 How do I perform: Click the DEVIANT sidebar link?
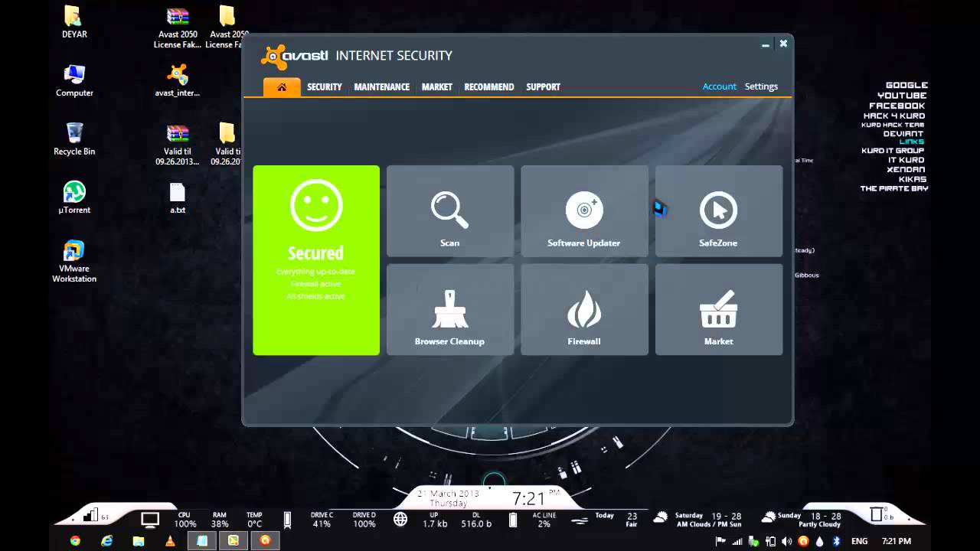click(903, 134)
